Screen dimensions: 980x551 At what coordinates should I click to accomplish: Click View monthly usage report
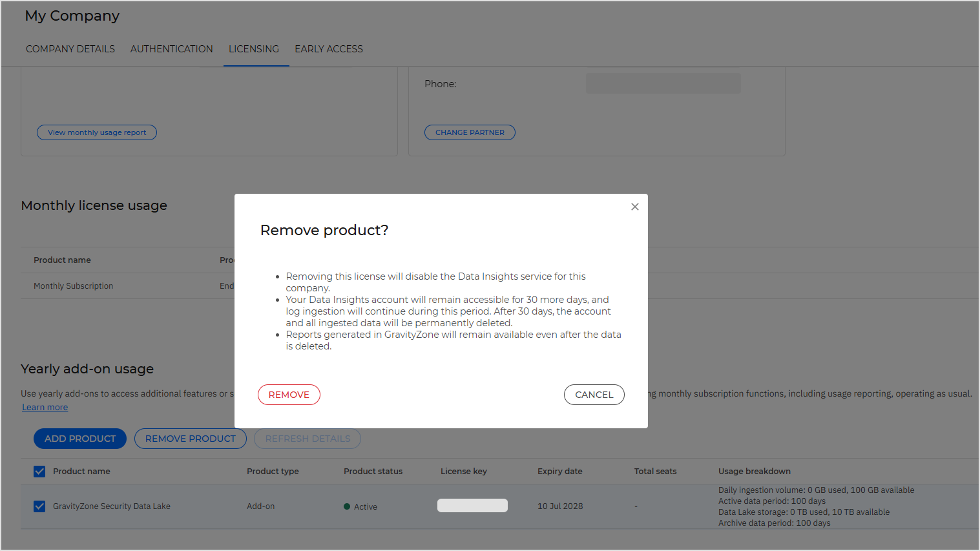coord(96,132)
